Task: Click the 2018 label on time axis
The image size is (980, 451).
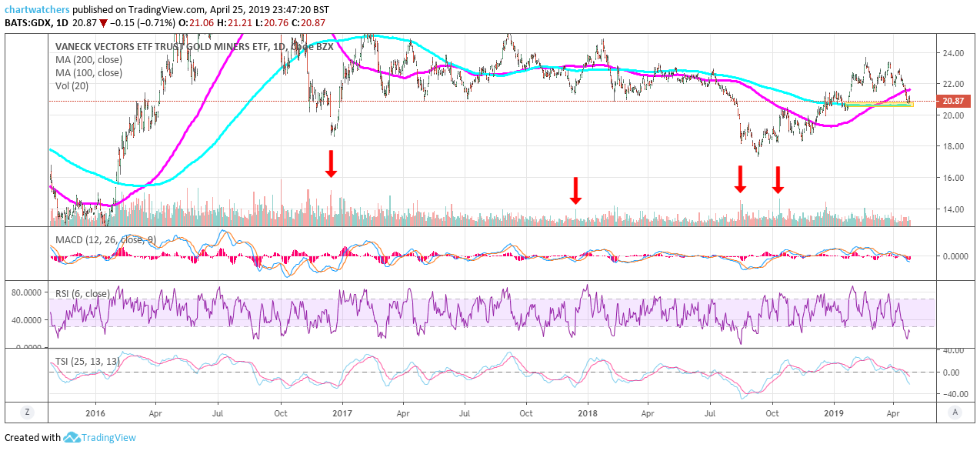Action: [x=588, y=413]
